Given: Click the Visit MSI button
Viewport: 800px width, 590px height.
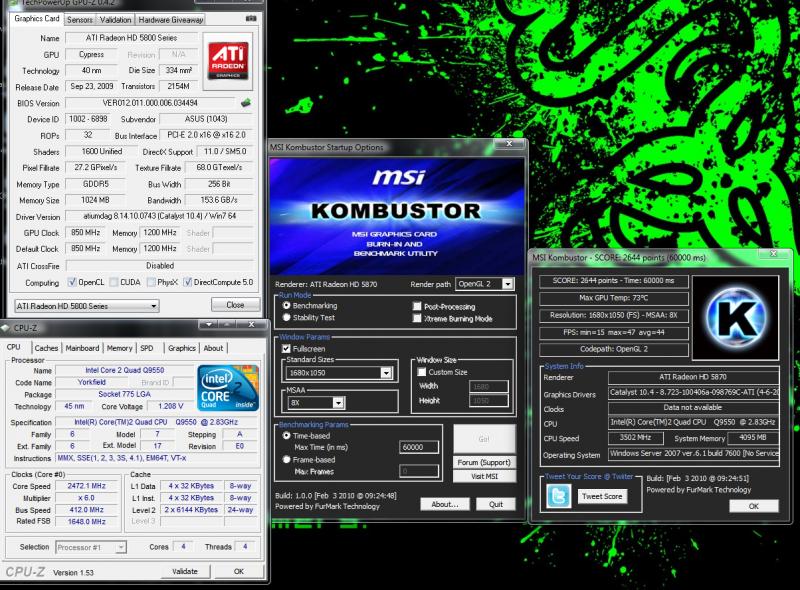Looking at the screenshot, I should (x=484, y=476).
